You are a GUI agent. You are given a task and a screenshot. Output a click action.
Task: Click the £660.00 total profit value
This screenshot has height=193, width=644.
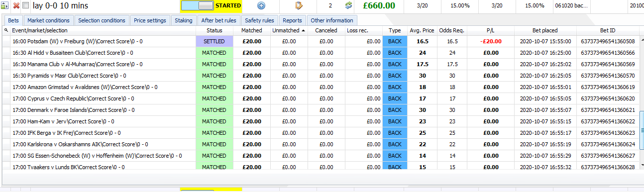tap(379, 6)
